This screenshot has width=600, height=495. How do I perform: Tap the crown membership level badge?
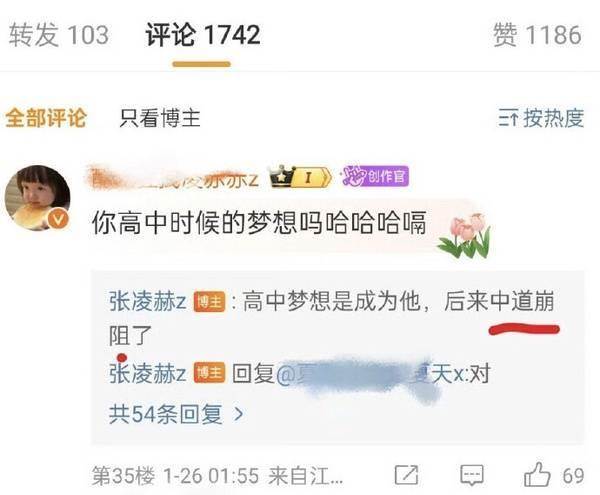[300, 177]
